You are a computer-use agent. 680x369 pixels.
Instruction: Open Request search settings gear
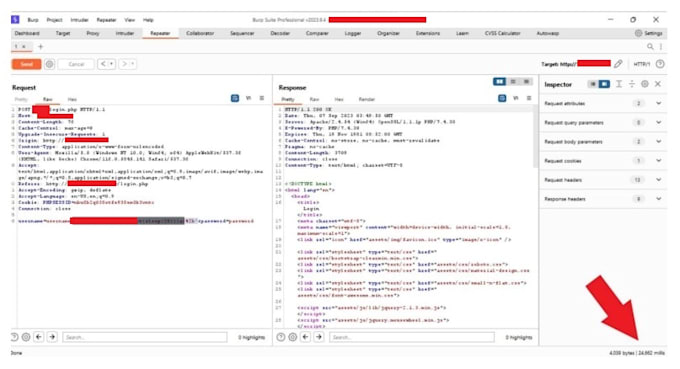click(x=26, y=337)
